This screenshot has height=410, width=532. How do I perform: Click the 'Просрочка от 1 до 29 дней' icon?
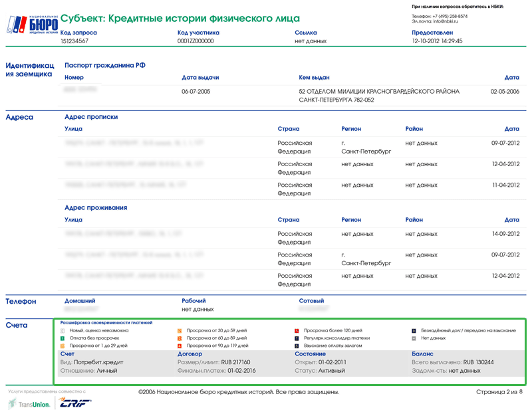pos(63,346)
